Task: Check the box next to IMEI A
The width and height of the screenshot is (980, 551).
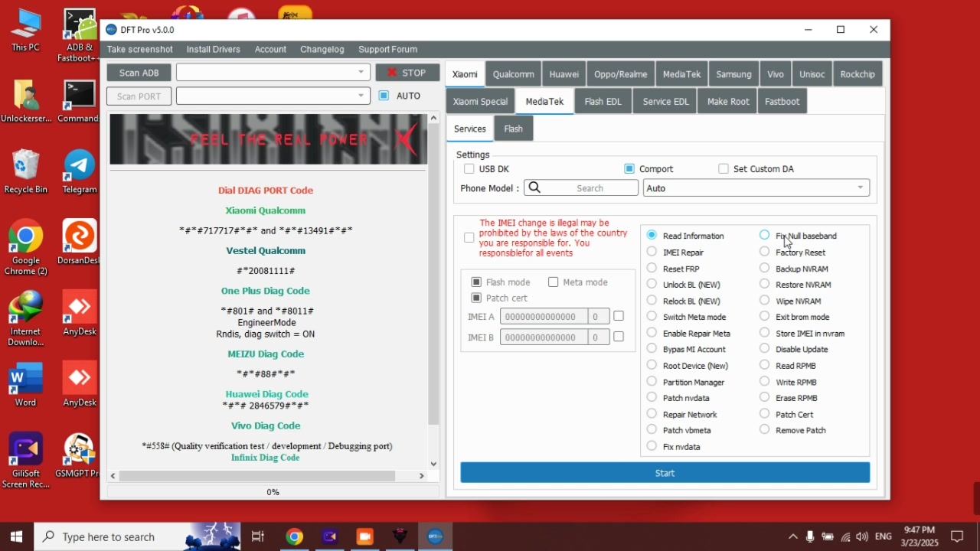Action: [619, 316]
